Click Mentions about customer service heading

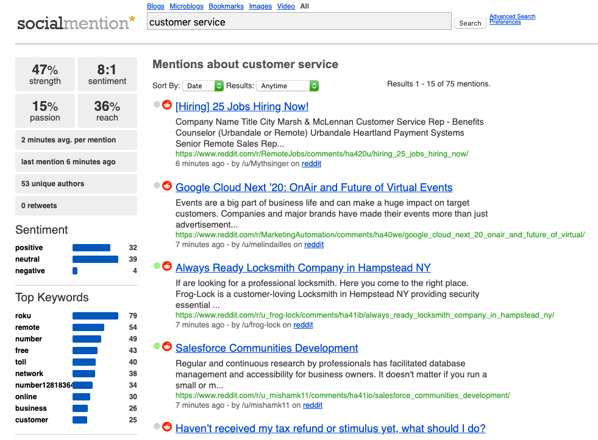[245, 64]
